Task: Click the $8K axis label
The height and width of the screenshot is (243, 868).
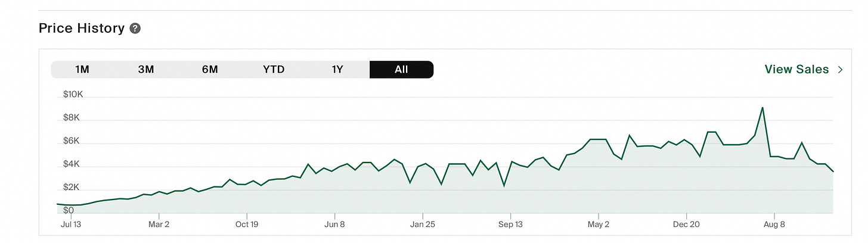Action: tap(71, 118)
